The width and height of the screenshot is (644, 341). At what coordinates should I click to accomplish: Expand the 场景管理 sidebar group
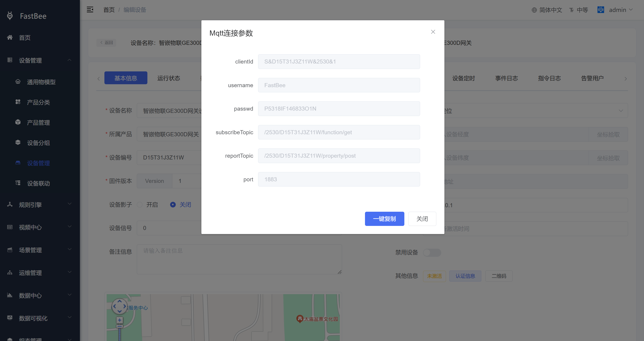pyautogui.click(x=70, y=249)
